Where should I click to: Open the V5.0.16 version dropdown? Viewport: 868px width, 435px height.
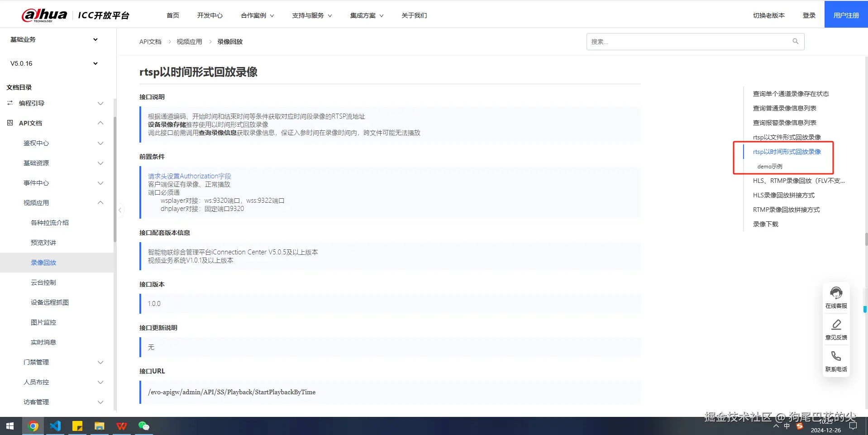click(54, 63)
